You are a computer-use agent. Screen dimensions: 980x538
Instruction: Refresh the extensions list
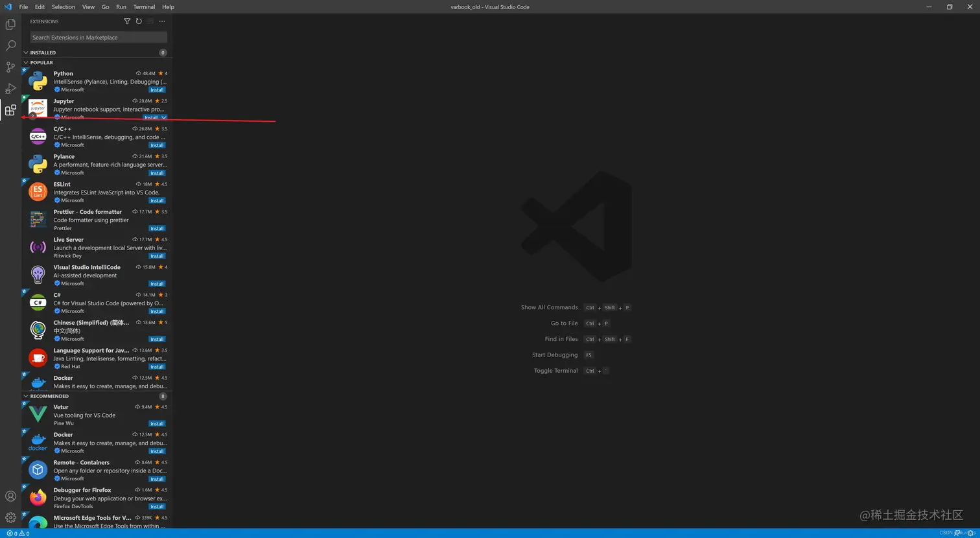(x=139, y=21)
